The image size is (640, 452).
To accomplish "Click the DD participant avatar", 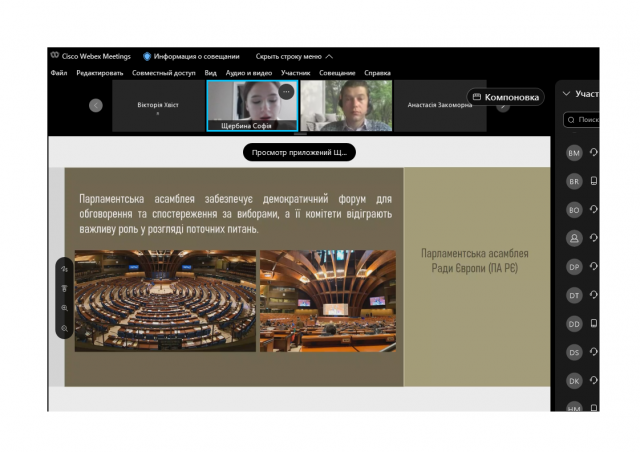I will pyautogui.click(x=574, y=324).
